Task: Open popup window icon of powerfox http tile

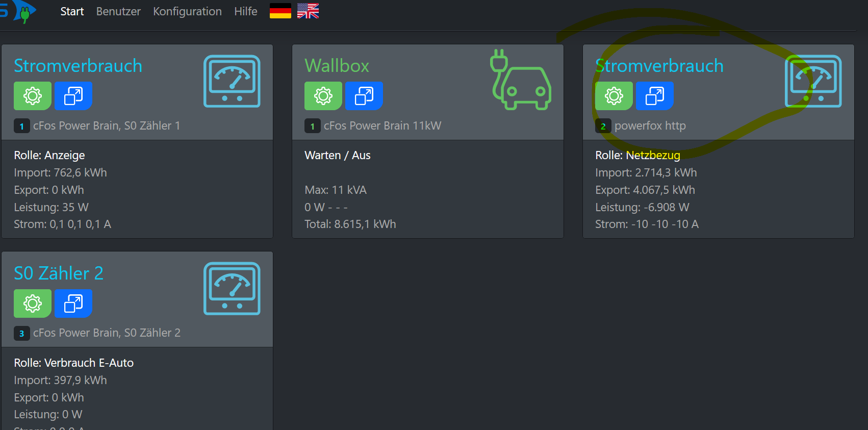Action: pyautogui.click(x=655, y=96)
